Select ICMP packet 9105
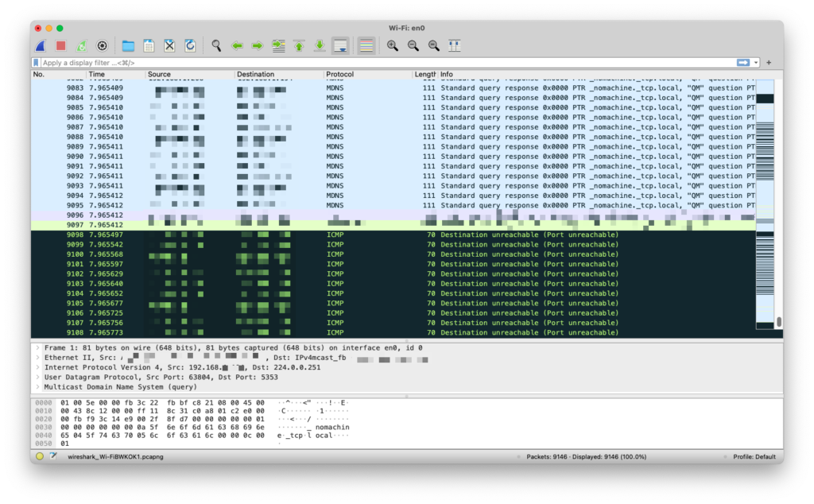814x504 pixels. pos(393,304)
